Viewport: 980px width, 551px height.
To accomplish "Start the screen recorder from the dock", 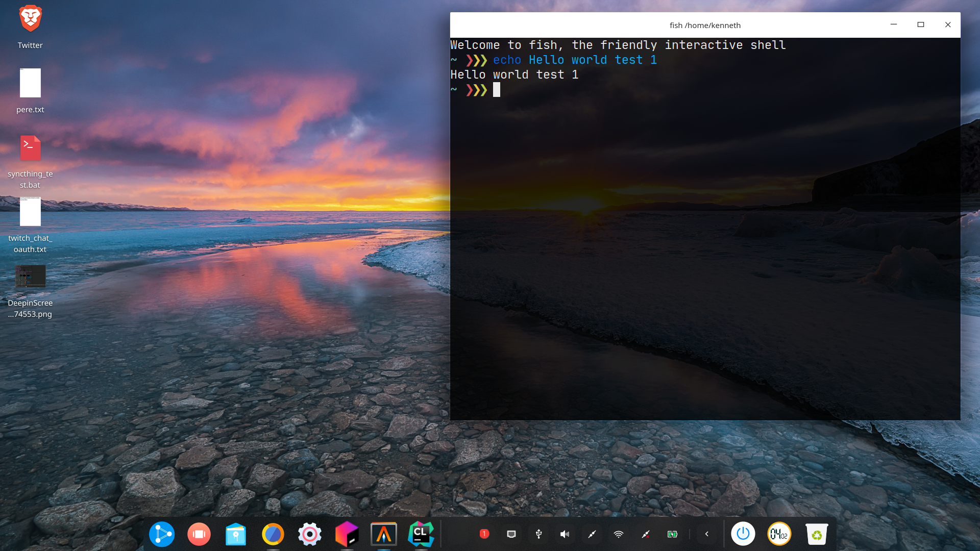I will pos(199,534).
